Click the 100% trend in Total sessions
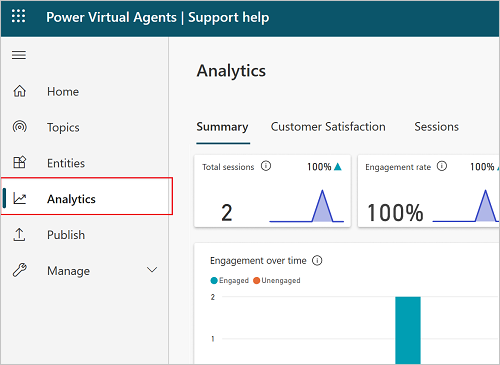The height and width of the screenshot is (365, 500). [x=324, y=166]
